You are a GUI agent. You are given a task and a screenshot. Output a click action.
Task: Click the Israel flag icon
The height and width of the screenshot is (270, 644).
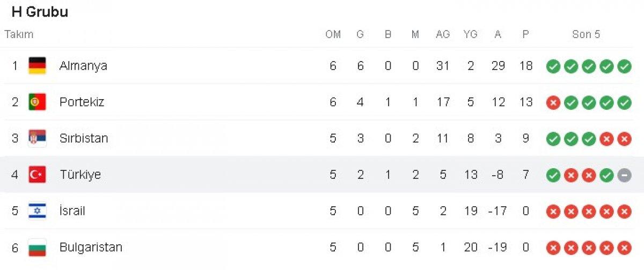click(37, 211)
